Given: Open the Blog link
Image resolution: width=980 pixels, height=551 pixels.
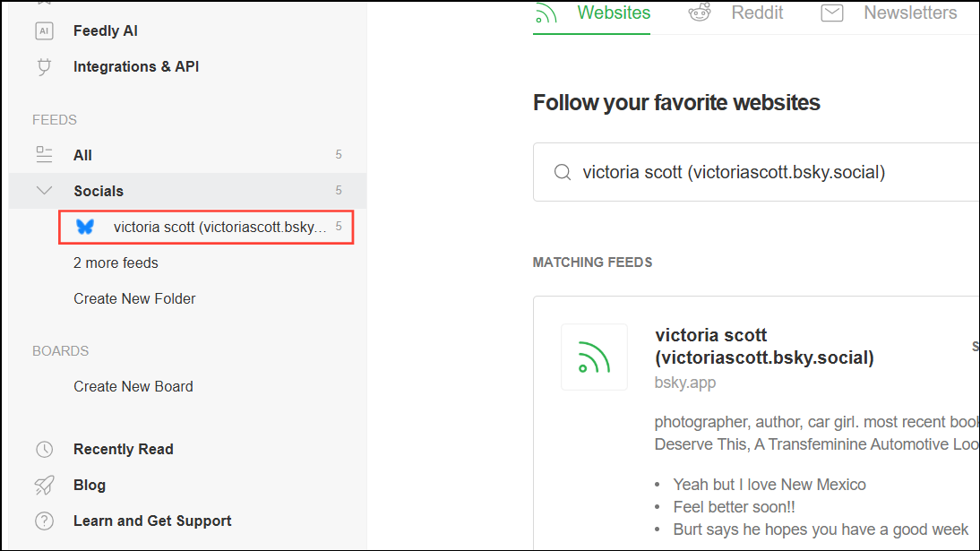Looking at the screenshot, I should pos(90,485).
